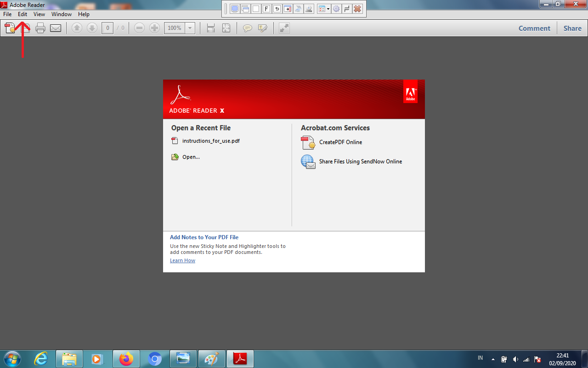Viewport: 588px width, 368px height.
Task: Launch Internet Explorer from taskbar
Action: point(41,359)
